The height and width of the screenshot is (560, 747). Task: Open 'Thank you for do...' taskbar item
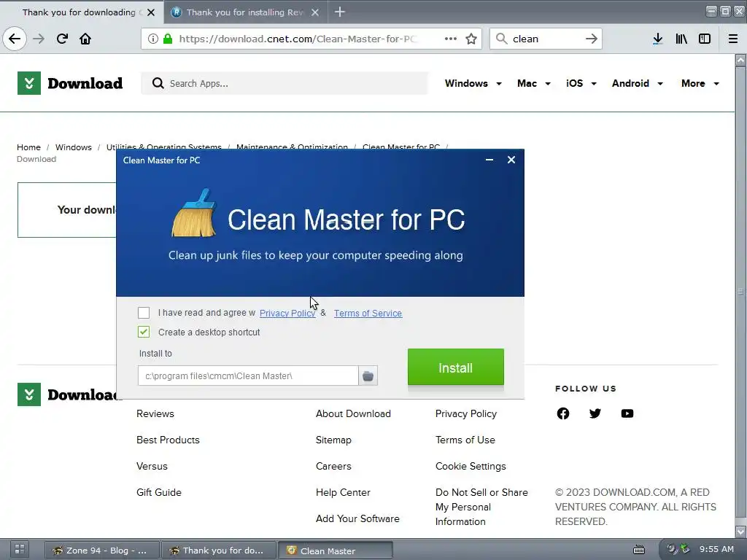(219, 551)
